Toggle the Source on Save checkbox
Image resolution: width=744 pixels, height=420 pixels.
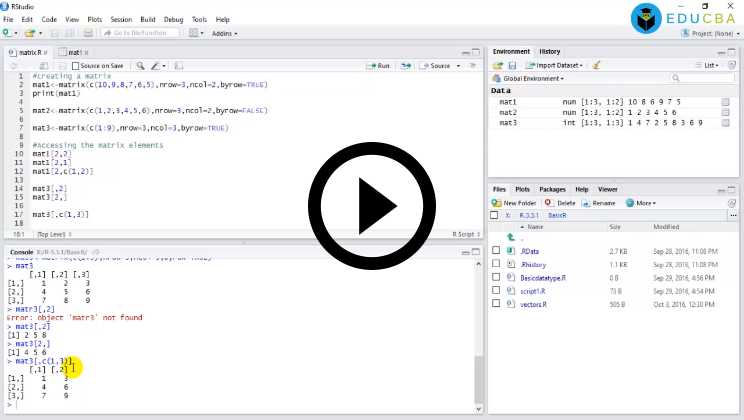[76, 65]
